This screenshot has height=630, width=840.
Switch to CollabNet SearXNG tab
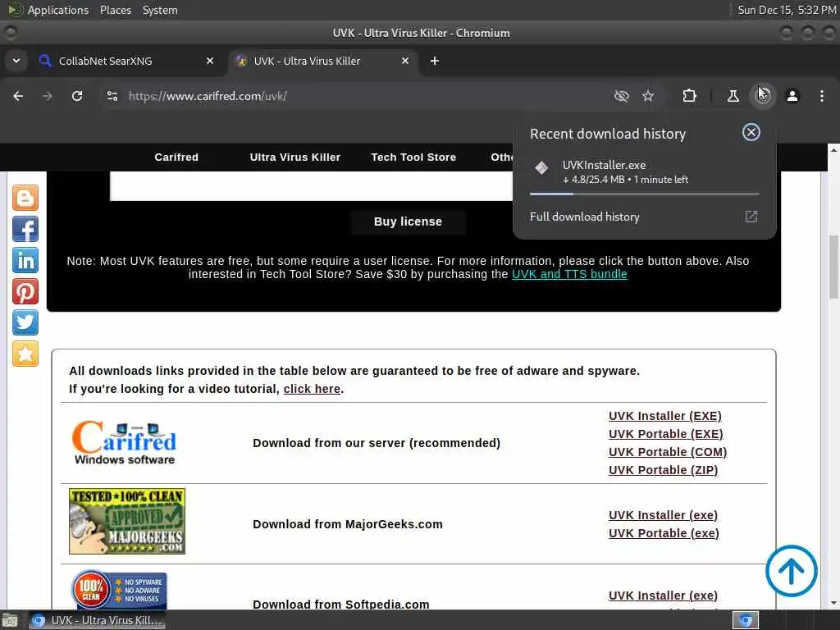(126, 61)
